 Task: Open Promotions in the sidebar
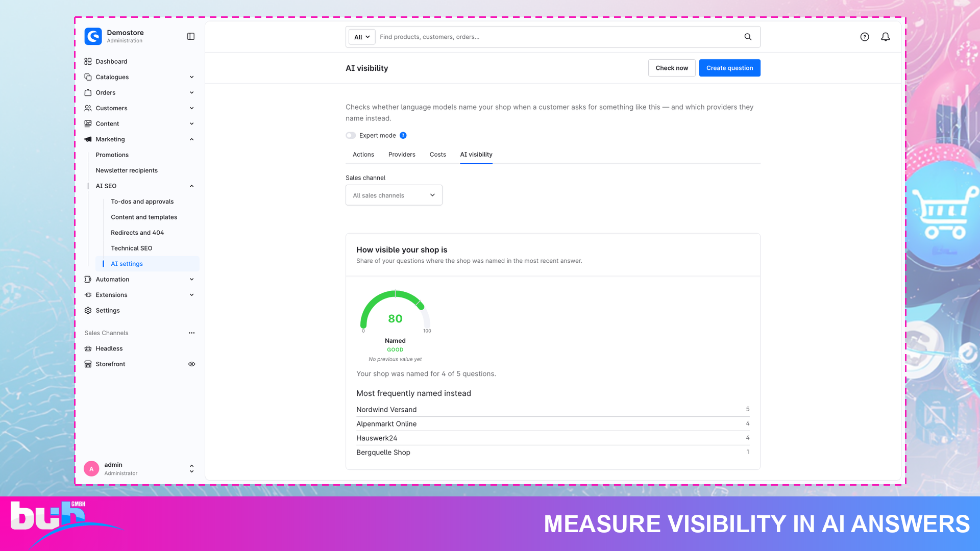(112, 155)
